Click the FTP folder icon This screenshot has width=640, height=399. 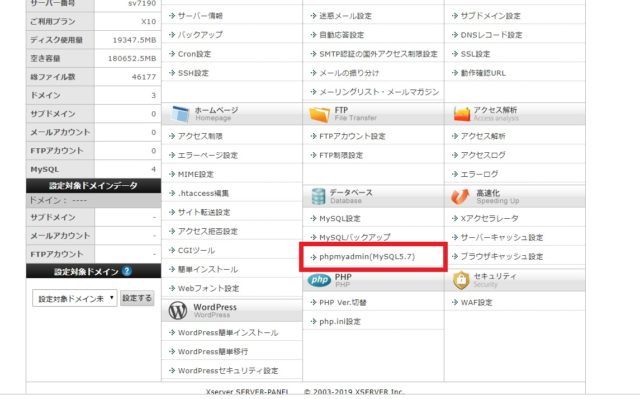click(x=320, y=114)
